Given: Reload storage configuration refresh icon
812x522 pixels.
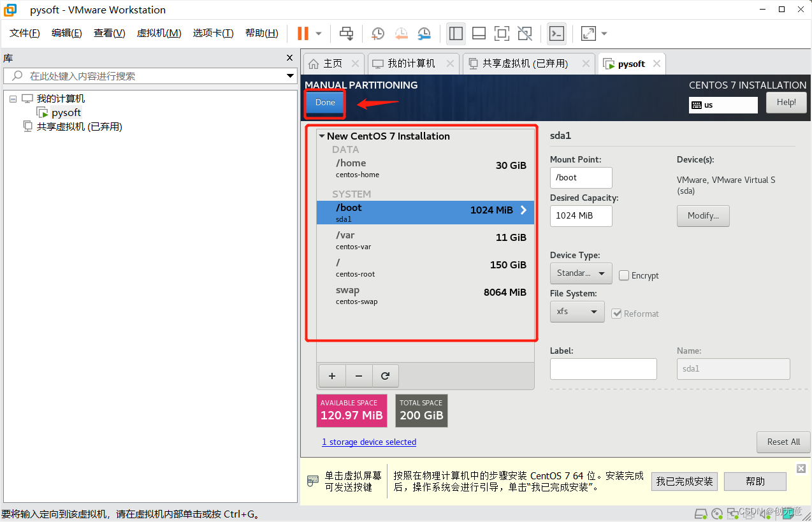Looking at the screenshot, I should pos(385,376).
